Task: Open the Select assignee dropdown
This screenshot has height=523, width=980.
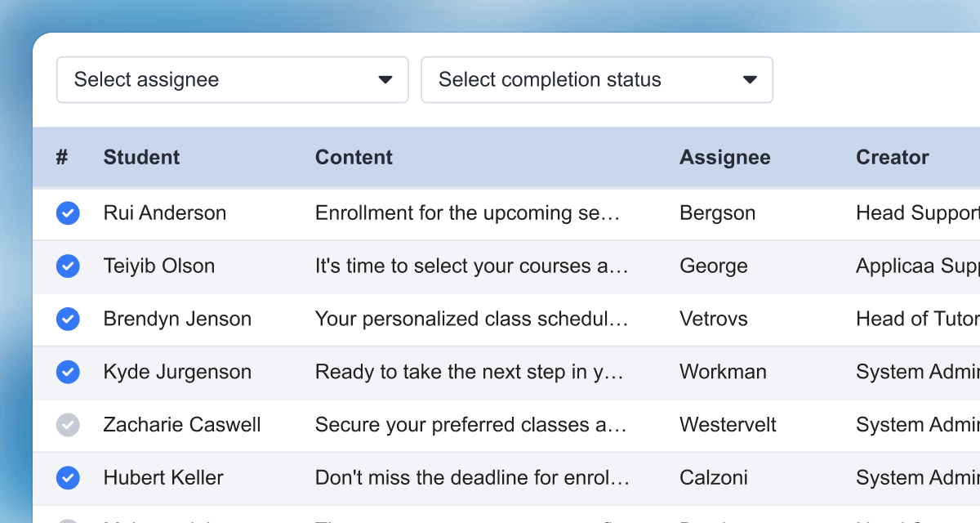Action: (232, 80)
